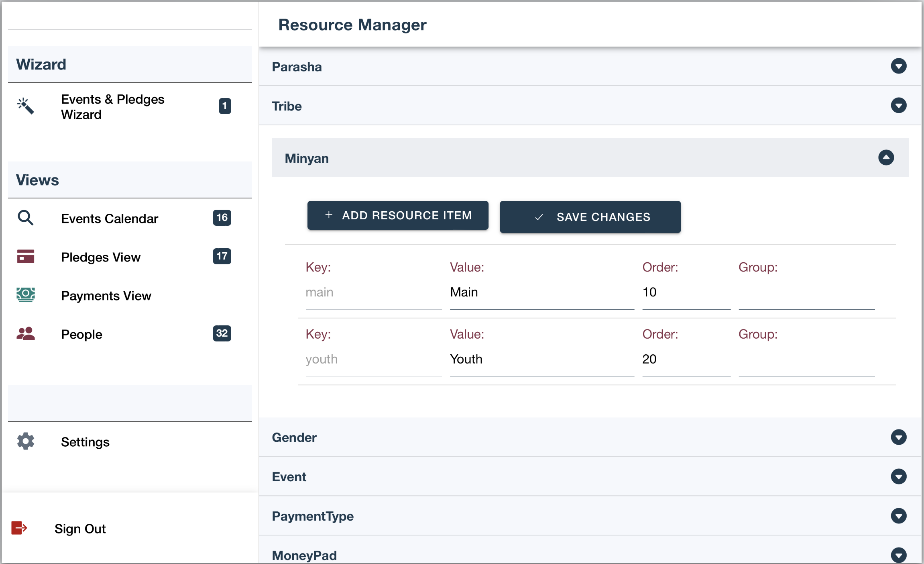Click the Pledges View badge 17

pyautogui.click(x=222, y=256)
